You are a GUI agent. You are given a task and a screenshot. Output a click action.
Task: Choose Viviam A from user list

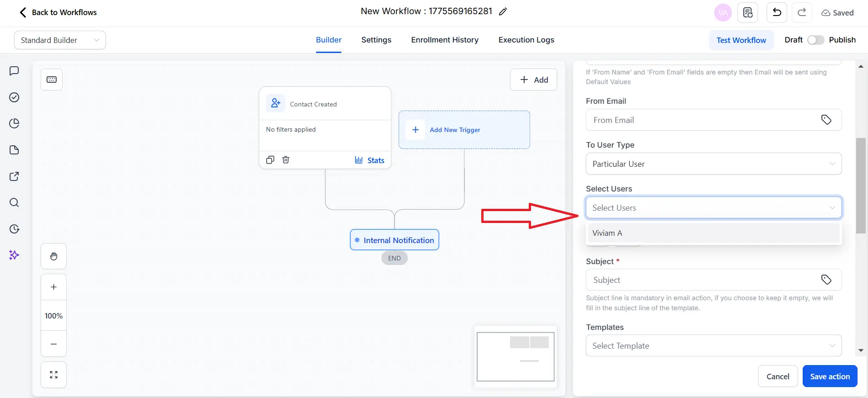click(714, 233)
